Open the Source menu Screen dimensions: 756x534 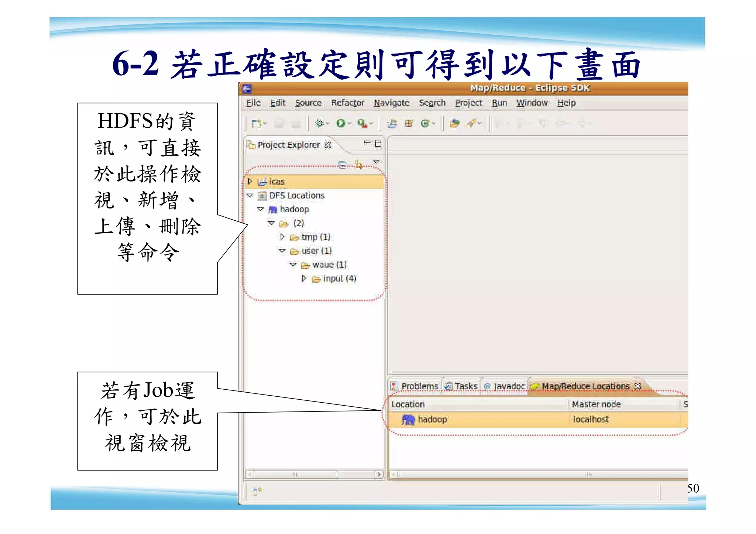point(308,103)
